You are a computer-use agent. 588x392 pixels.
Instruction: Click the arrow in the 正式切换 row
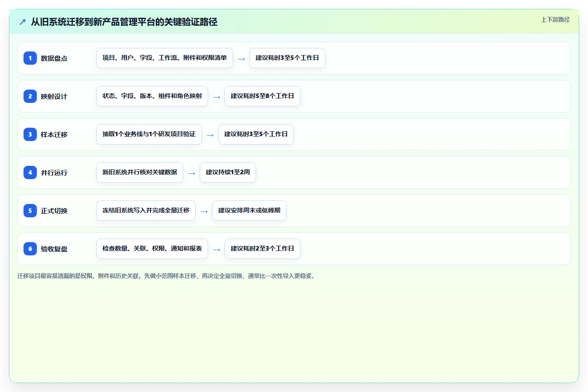tap(204, 211)
